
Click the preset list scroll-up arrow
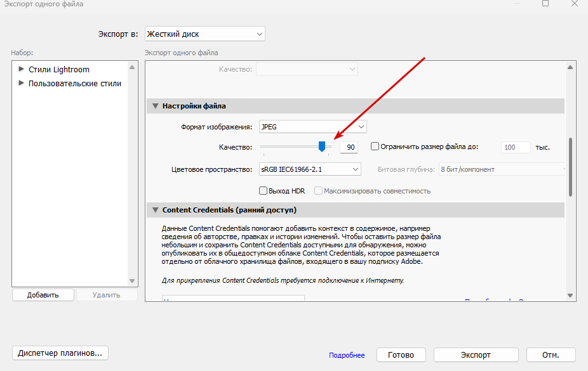pyautogui.click(x=132, y=67)
